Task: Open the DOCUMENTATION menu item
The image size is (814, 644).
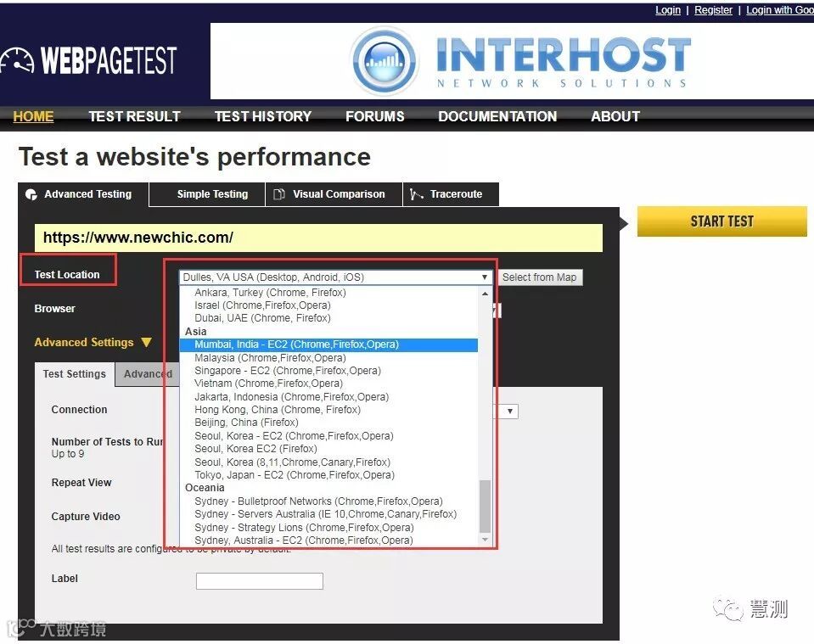Action: click(497, 116)
